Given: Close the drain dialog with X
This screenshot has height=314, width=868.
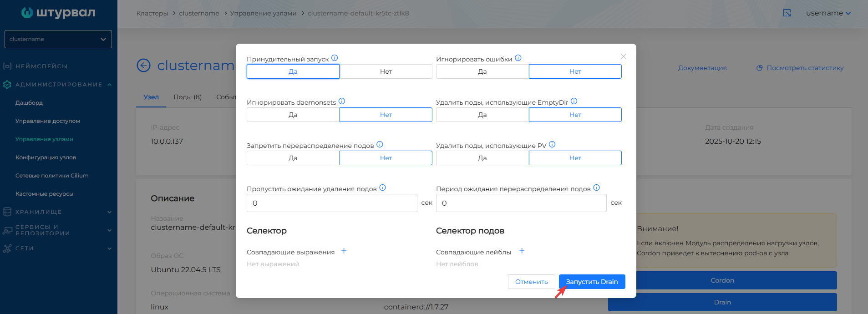Looking at the screenshot, I should point(623,56).
